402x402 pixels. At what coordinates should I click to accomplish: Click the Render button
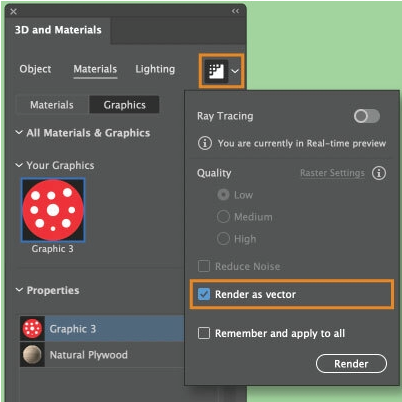pos(351,364)
